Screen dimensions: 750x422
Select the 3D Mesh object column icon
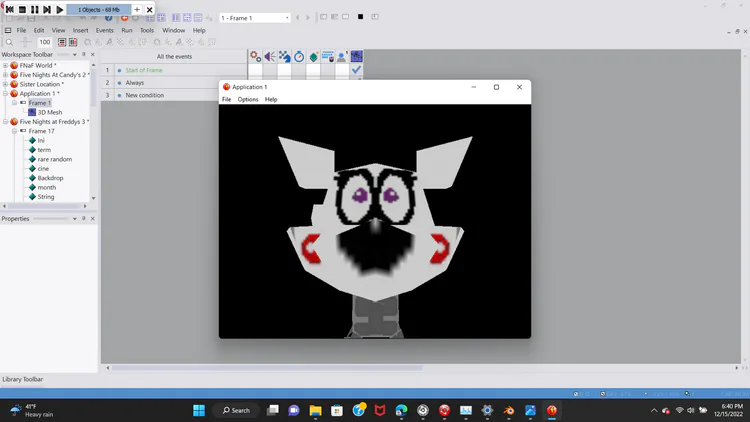(x=356, y=56)
